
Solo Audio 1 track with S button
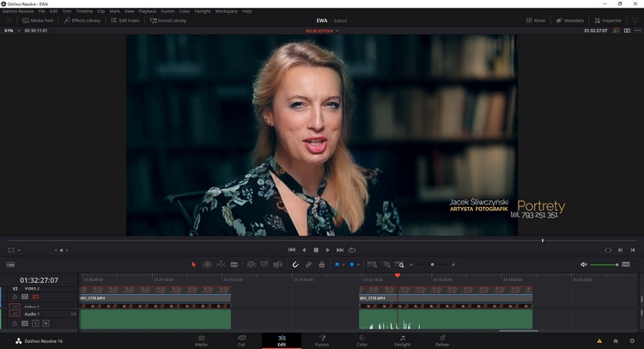coord(35,323)
